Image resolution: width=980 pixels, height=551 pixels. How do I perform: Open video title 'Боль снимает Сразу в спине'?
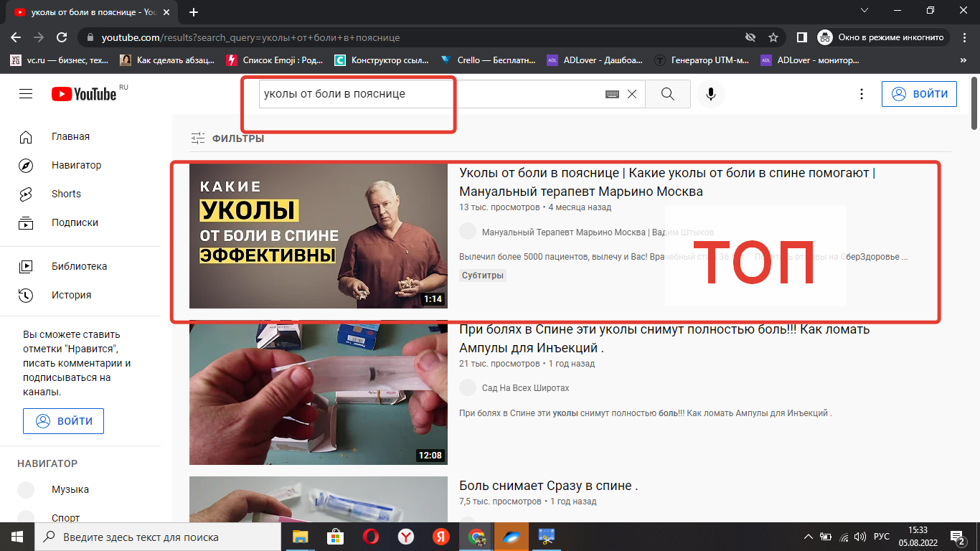click(549, 486)
